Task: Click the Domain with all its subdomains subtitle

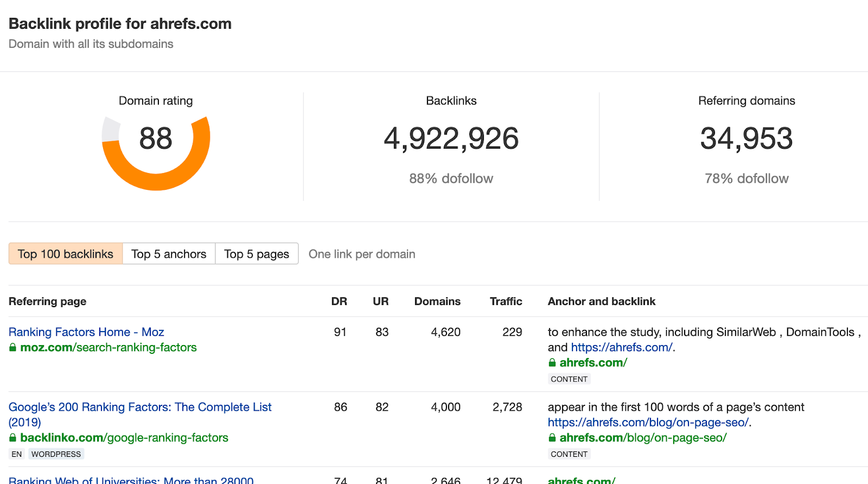Action: (x=91, y=44)
